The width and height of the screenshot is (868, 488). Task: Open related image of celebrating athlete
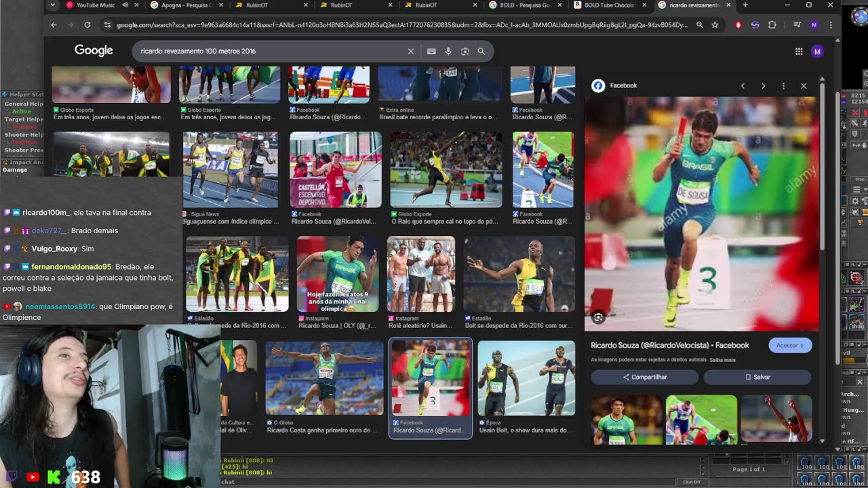click(x=776, y=419)
